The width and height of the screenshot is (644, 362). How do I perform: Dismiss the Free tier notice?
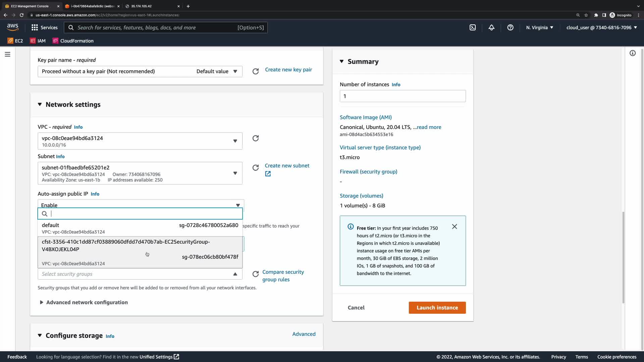click(454, 227)
